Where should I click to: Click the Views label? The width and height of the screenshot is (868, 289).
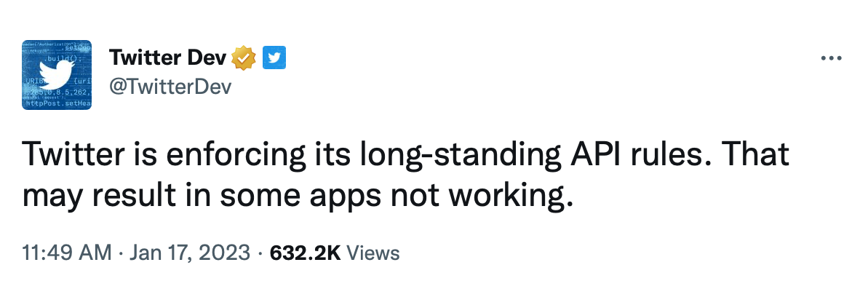pyautogui.click(x=372, y=253)
